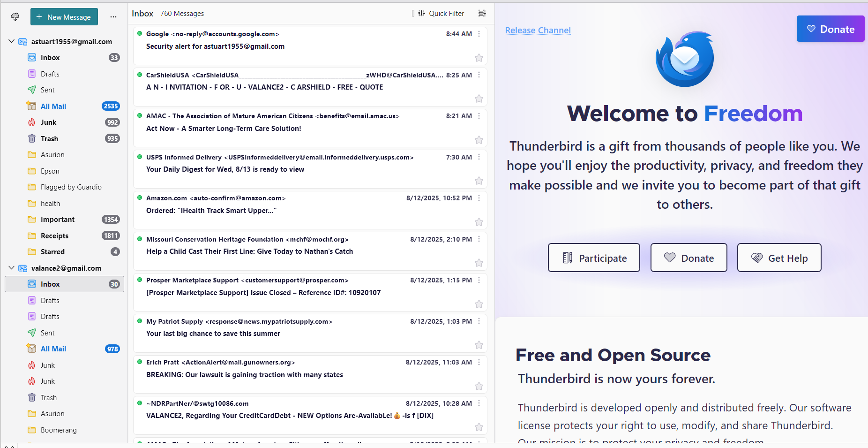This screenshot has width=868, height=448.
Task: Click the astuart1955@gmail.com account mail icon
Action: (x=22, y=42)
